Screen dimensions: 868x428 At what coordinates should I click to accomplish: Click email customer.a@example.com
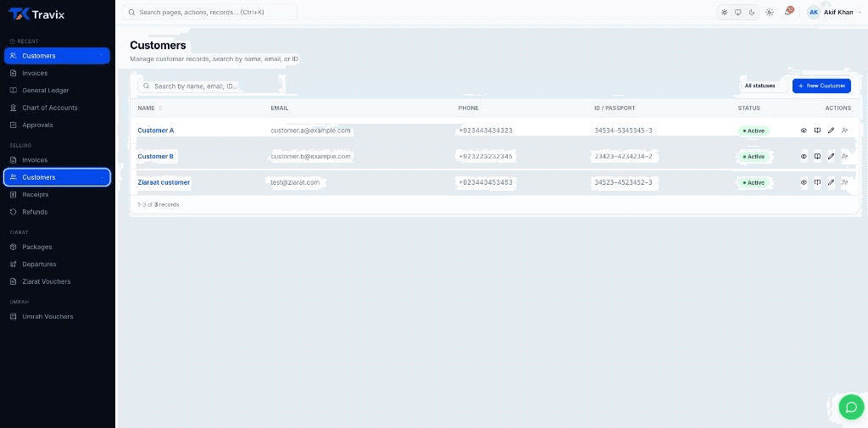tap(310, 131)
